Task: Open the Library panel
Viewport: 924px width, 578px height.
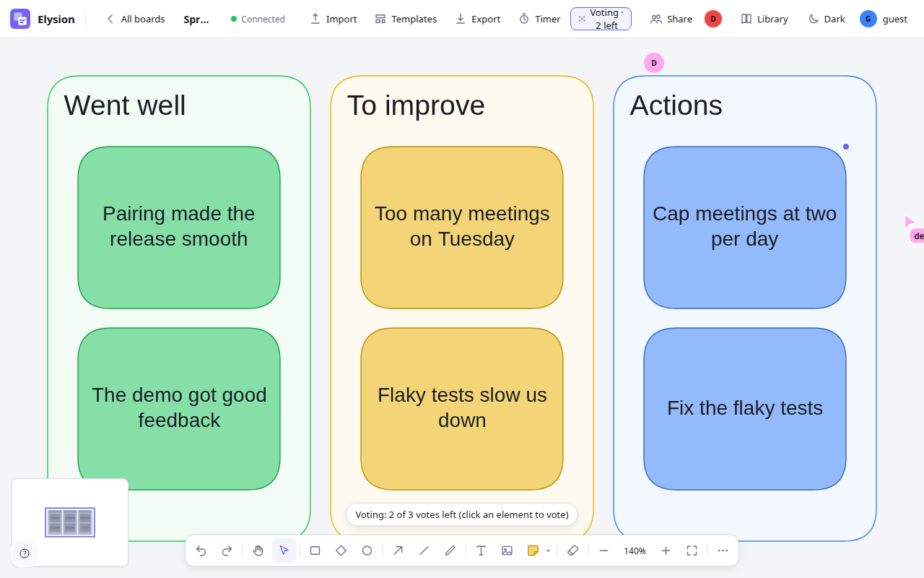Action: (764, 19)
